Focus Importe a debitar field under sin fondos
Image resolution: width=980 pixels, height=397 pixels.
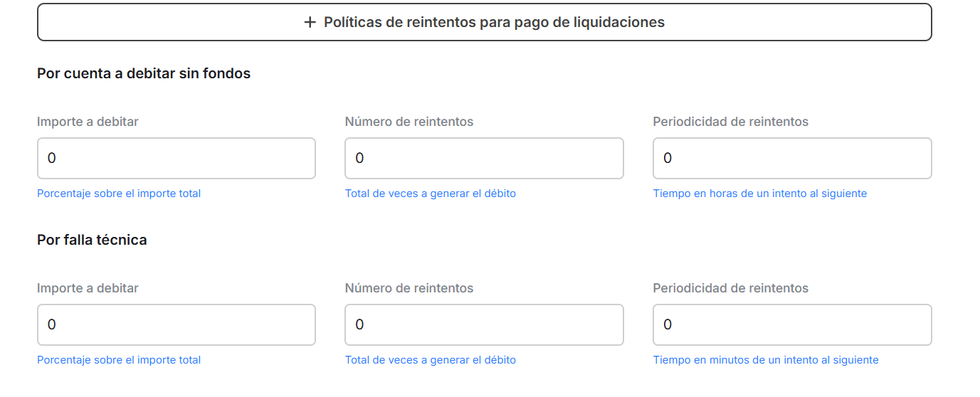tap(176, 158)
